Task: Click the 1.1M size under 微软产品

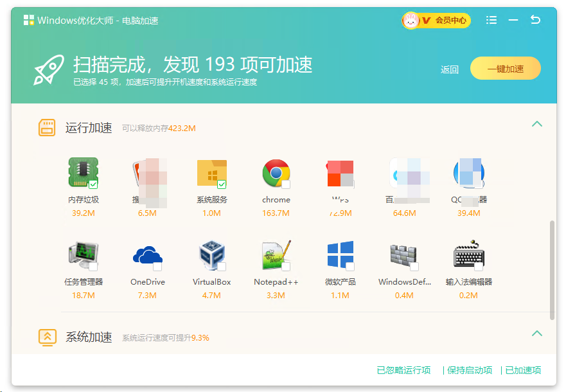Action: tap(340, 295)
